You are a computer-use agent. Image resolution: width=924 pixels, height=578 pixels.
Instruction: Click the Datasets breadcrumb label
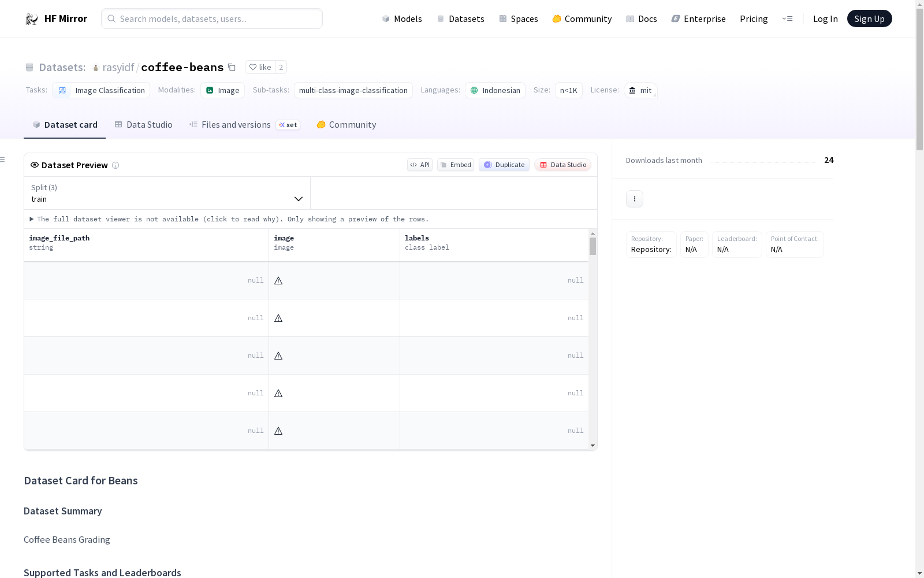pos(62,67)
